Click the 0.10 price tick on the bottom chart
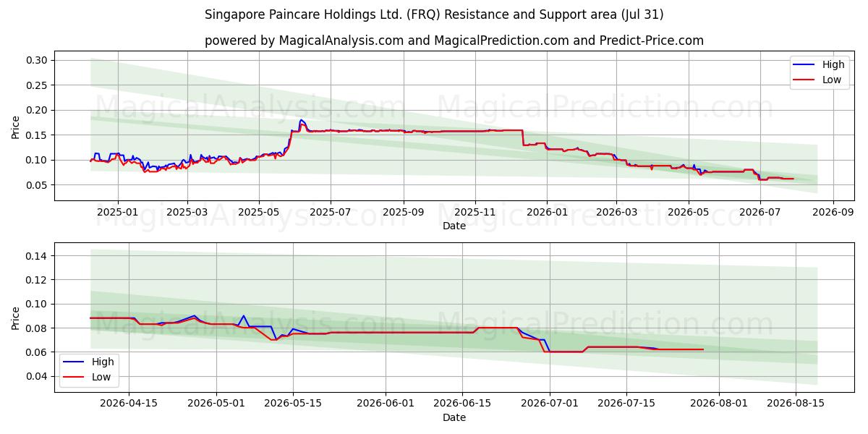 pos(37,304)
